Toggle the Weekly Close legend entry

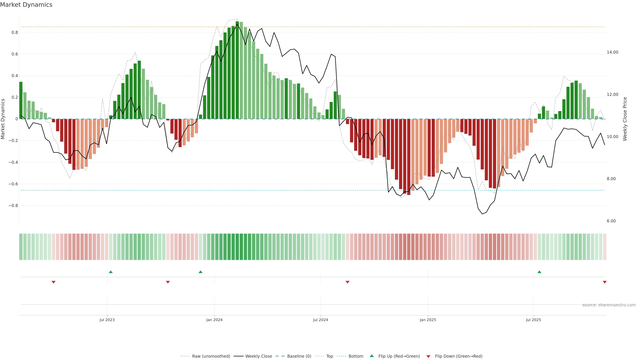pyautogui.click(x=258, y=356)
